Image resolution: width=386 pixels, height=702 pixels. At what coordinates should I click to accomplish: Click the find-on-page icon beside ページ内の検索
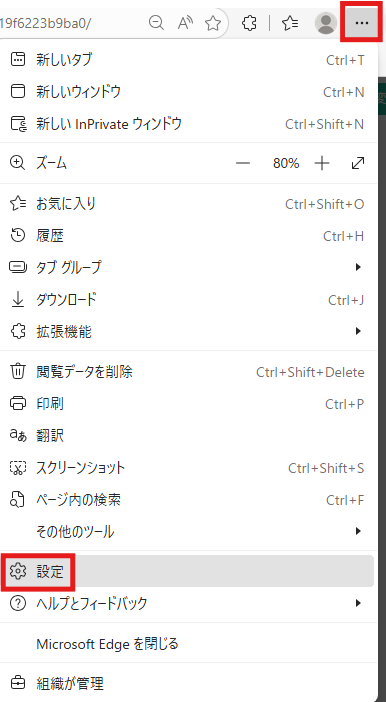17,500
